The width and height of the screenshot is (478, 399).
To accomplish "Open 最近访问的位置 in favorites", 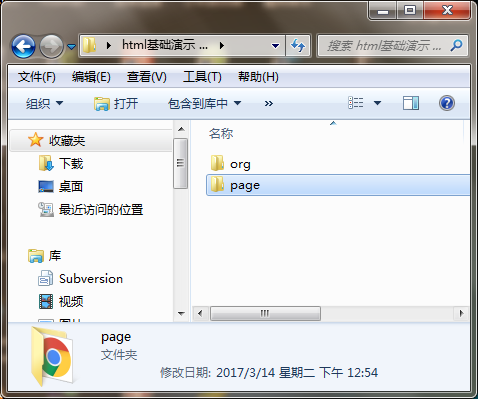I will 101,210.
